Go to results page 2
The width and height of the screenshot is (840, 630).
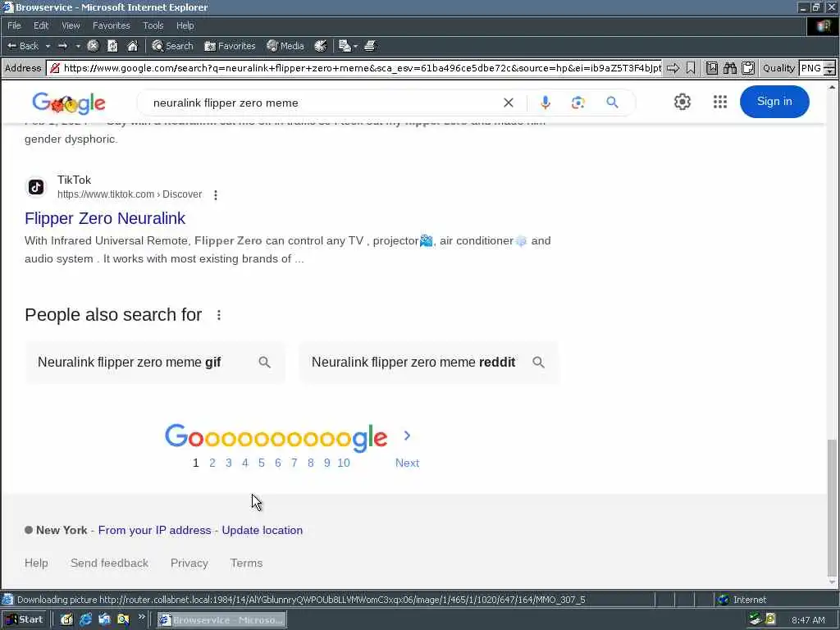click(x=212, y=463)
